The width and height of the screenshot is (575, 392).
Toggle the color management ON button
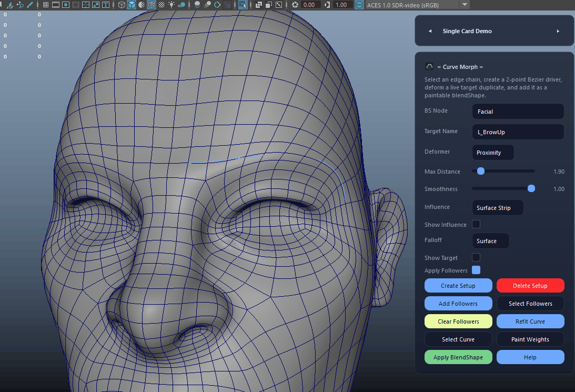click(359, 5)
